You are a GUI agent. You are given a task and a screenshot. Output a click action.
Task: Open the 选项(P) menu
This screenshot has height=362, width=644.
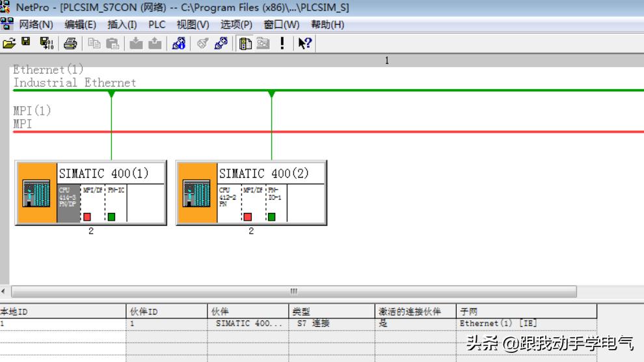[x=236, y=25]
